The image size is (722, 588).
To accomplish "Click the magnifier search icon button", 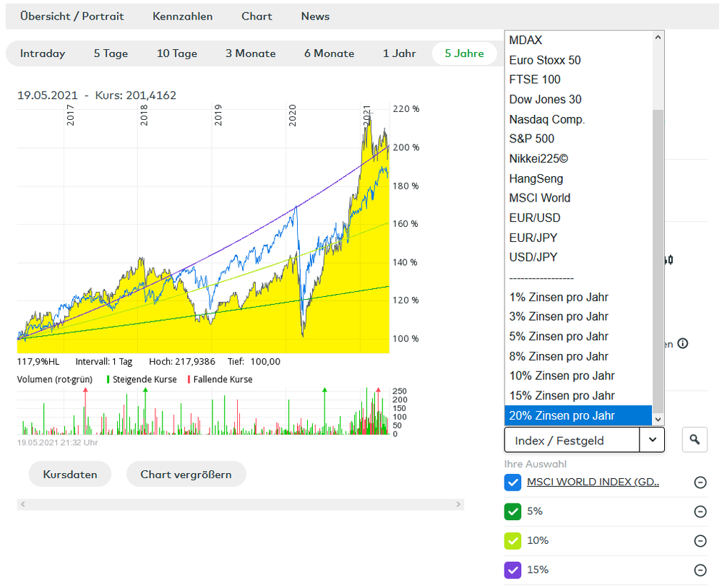I will tap(694, 439).
